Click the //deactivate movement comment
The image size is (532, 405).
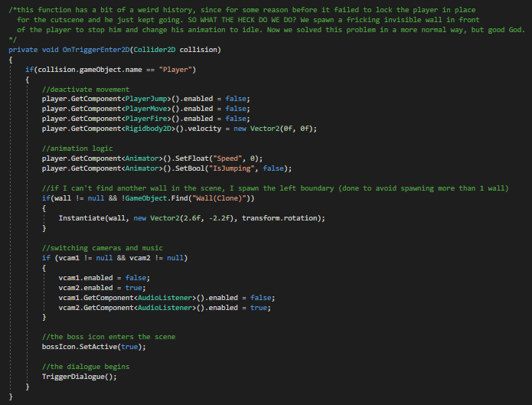[x=86, y=90]
